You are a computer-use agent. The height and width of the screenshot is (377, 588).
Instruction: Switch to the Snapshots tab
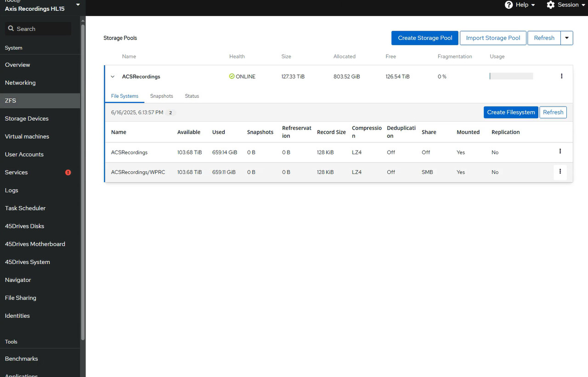click(x=162, y=96)
